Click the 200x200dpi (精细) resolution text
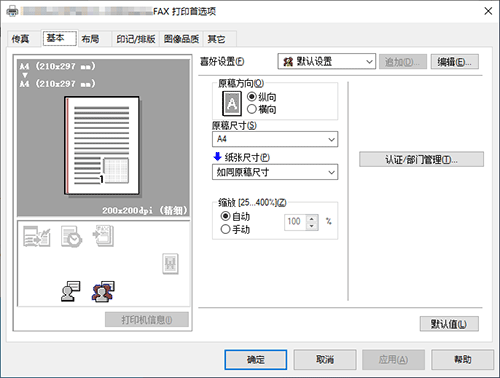Image resolution: width=500 pixels, height=378 pixels. tap(145, 210)
